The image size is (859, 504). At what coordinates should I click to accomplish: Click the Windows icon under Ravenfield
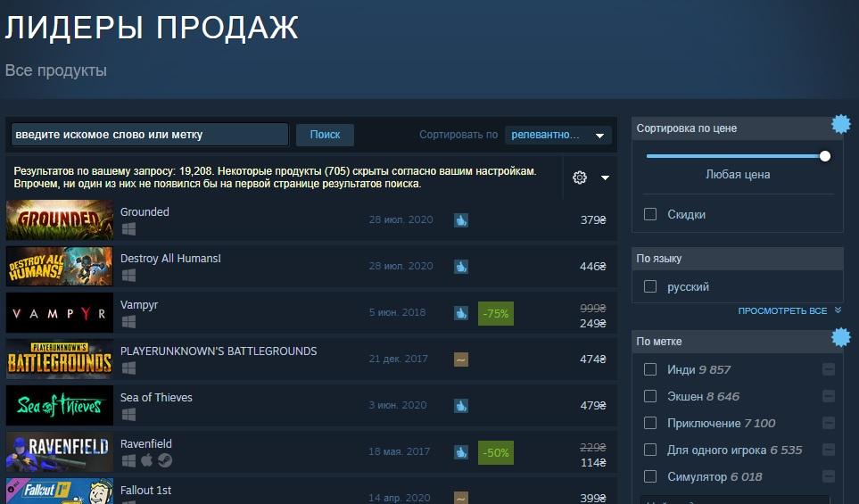[128, 460]
